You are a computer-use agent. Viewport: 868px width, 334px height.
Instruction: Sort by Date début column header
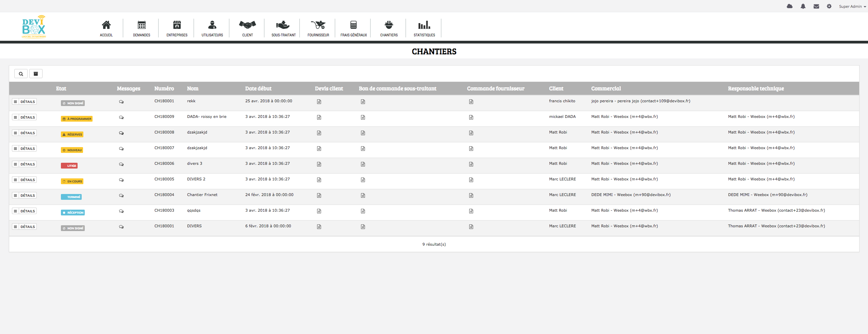pos(258,89)
